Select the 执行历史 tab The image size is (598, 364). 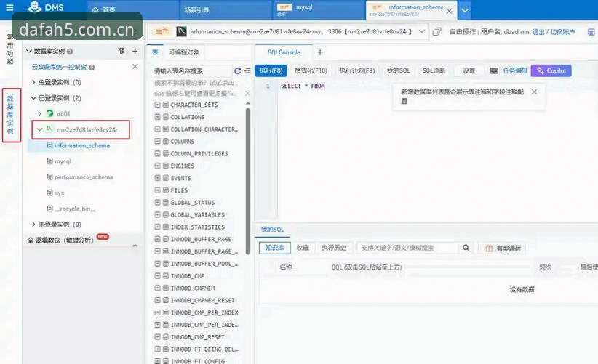click(334, 248)
